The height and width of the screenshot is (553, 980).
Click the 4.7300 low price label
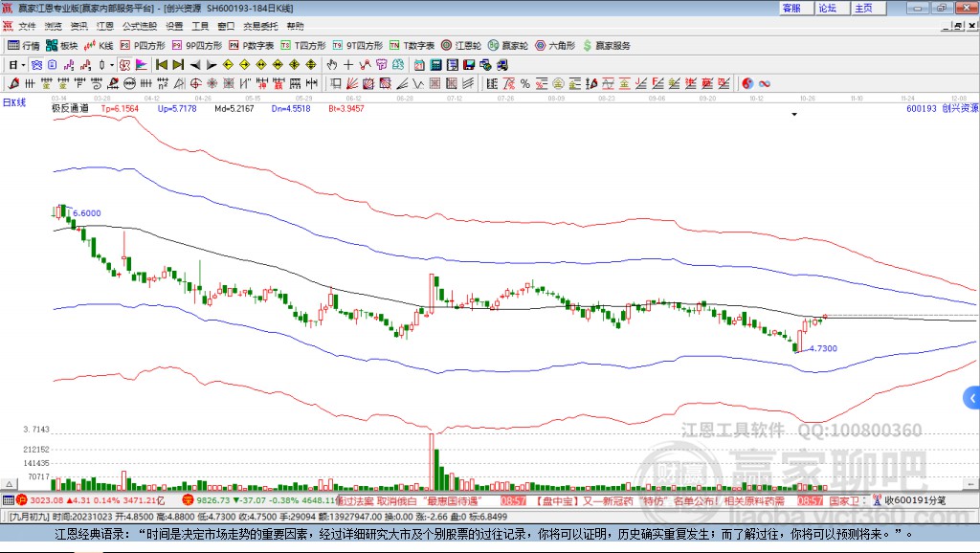tap(823, 348)
